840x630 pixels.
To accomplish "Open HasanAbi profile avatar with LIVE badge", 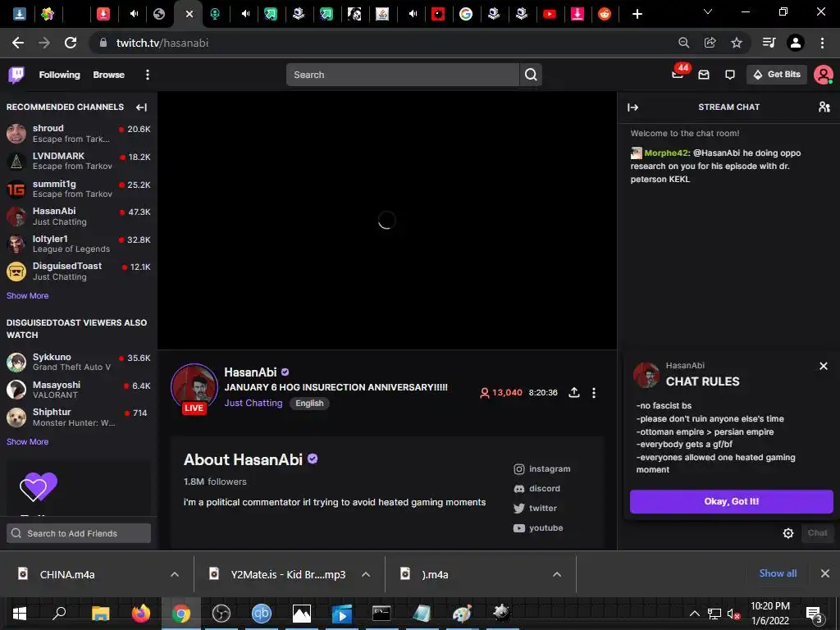I will (194, 388).
